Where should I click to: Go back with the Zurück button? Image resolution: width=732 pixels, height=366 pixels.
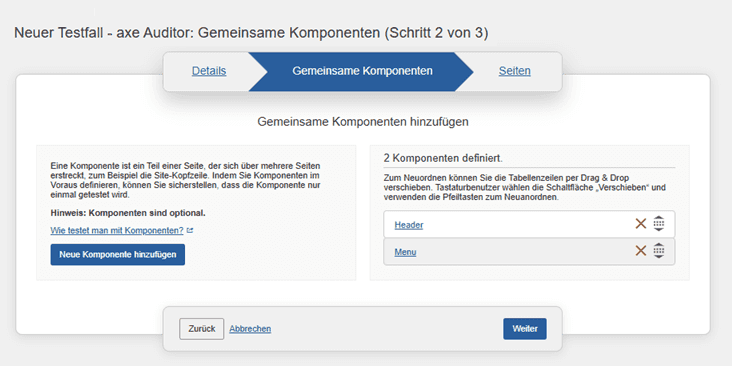click(202, 329)
